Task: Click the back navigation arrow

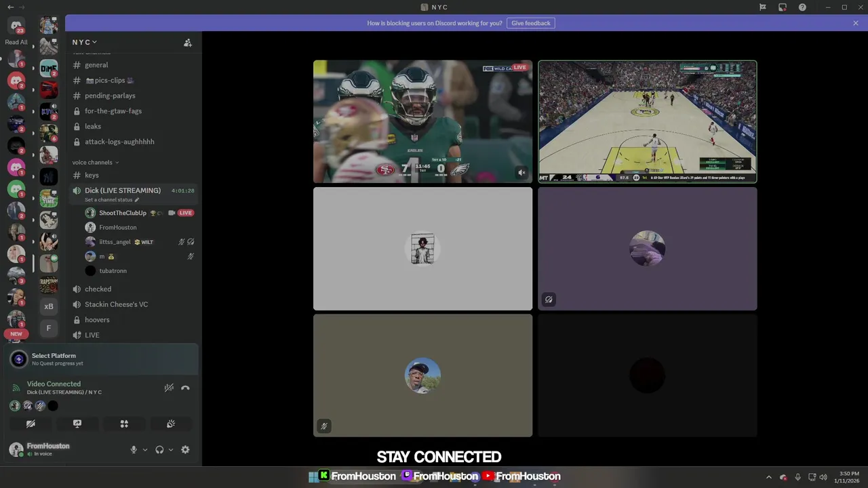Action: pos(10,7)
